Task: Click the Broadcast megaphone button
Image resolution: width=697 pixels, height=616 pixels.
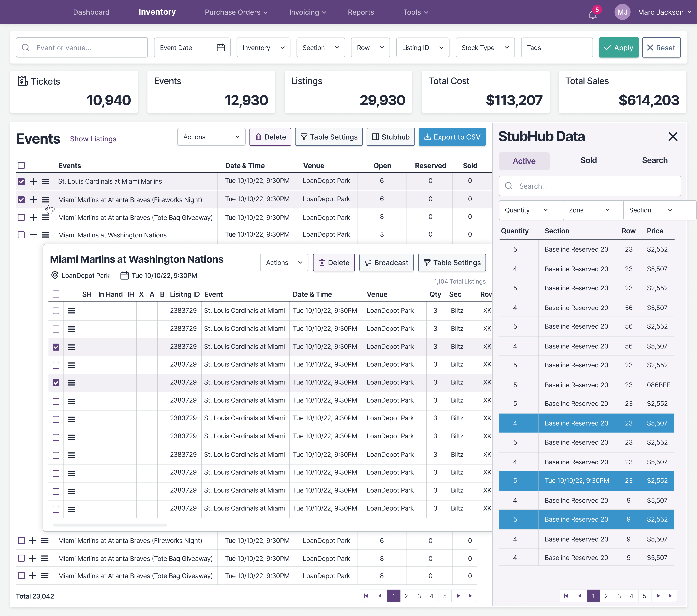Action: [386, 262]
